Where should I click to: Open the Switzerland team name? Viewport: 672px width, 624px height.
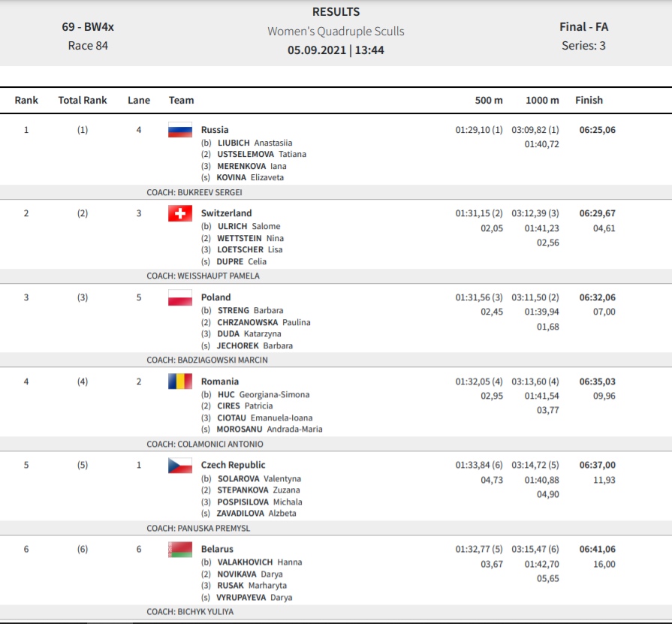pos(226,213)
